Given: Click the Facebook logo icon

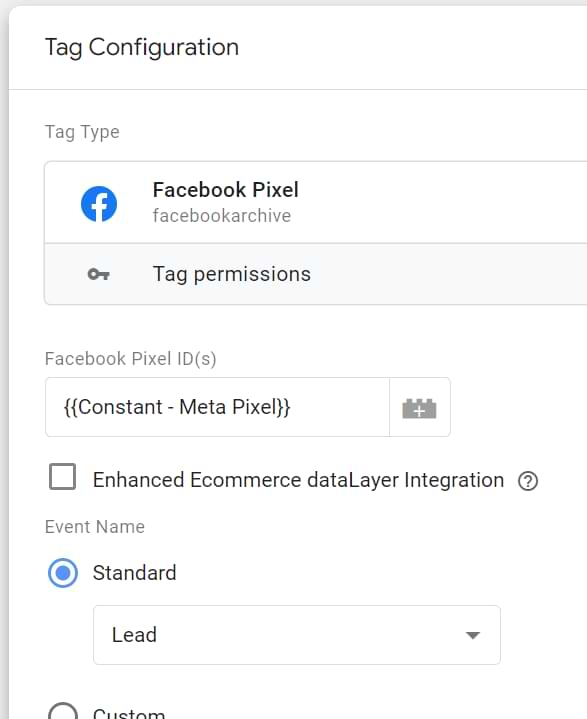Looking at the screenshot, I should [x=99, y=204].
